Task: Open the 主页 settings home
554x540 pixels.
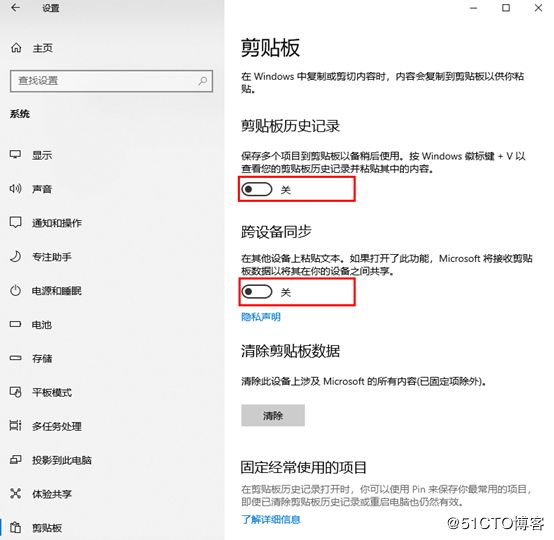Action: 42,48
